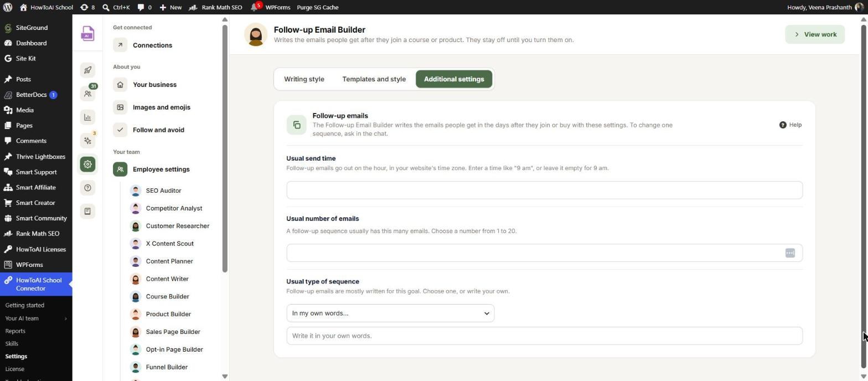Open the document log icon in sidebar

coord(87,211)
